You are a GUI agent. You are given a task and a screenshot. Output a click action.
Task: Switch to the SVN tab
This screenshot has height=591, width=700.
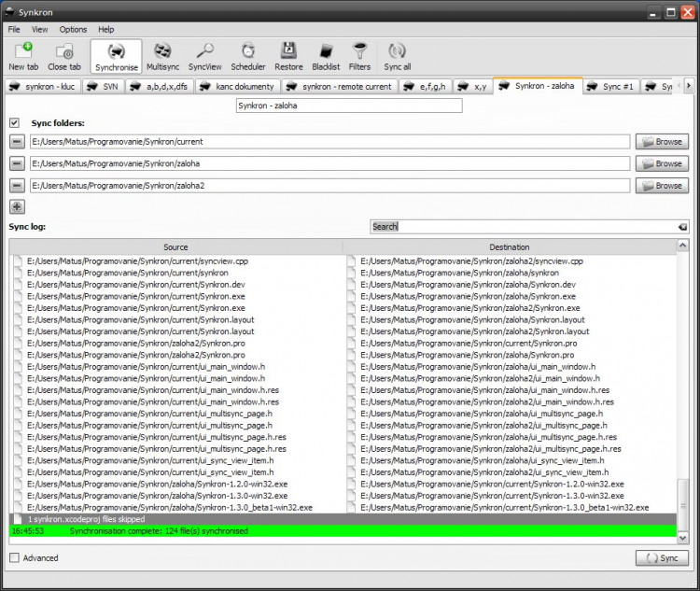(103, 87)
